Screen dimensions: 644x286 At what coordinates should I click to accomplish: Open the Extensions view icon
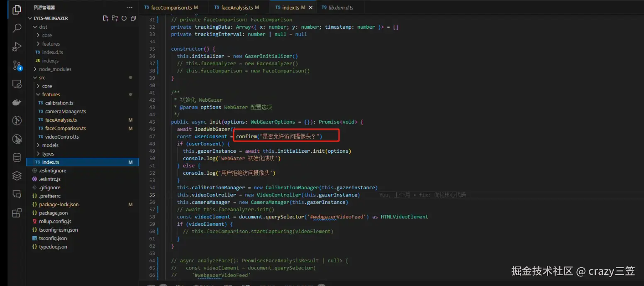pyautogui.click(x=17, y=213)
